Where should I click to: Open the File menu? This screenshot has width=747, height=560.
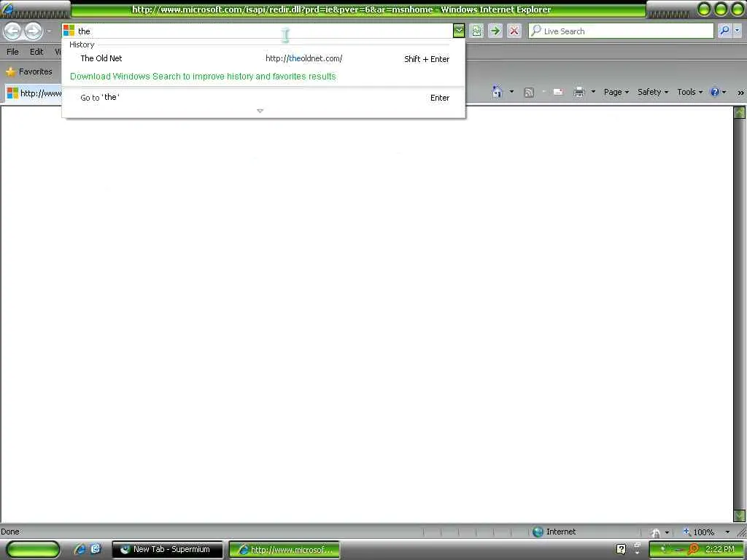tap(12, 52)
